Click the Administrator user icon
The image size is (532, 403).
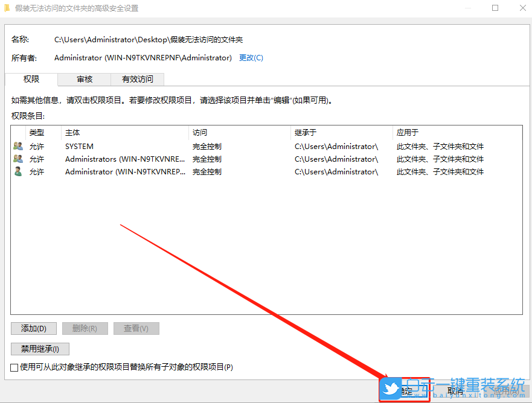(x=18, y=171)
